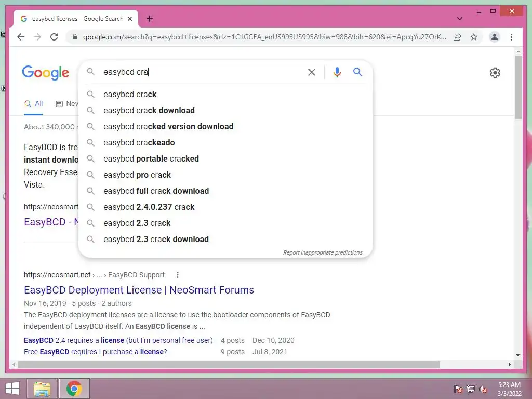Pick "easybcd pro crack" suggestion

[x=225, y=175]
